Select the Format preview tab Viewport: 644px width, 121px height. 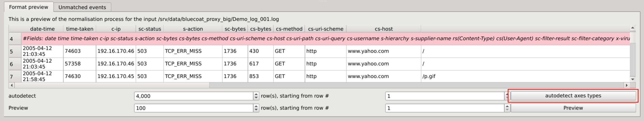29,7
